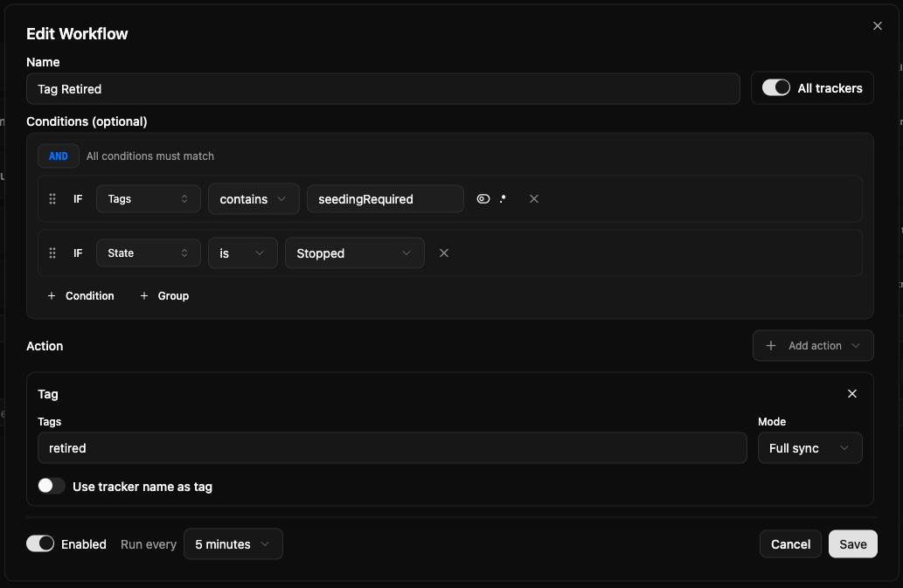Disable the workflow Enabled switch
The image size is (903, 588).
point(40,544)
